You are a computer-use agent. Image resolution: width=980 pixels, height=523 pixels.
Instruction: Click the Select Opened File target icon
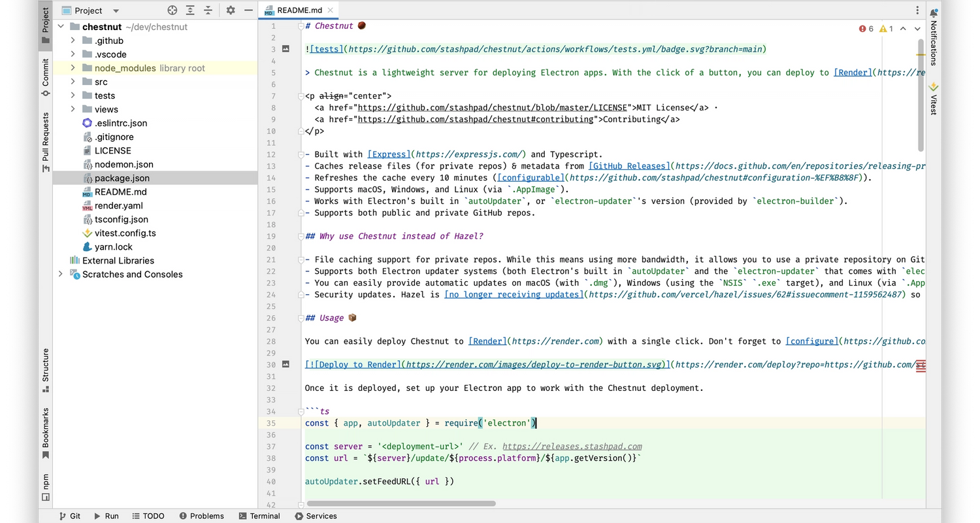pos(172,10)
